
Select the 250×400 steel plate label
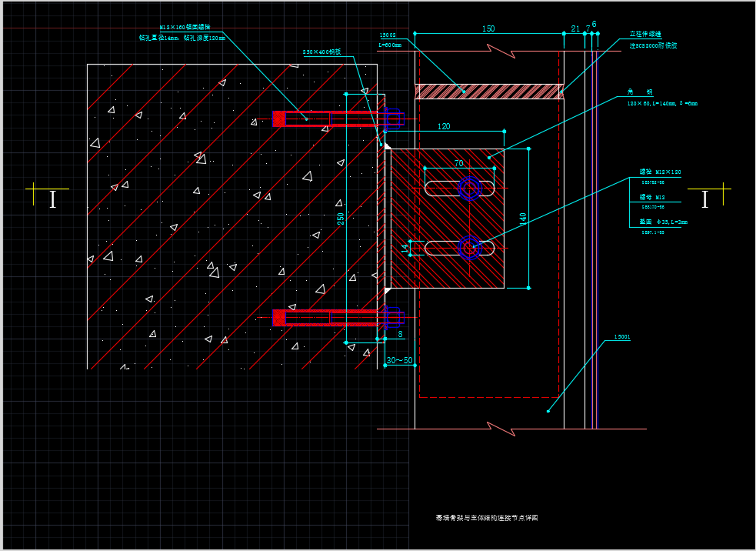coord(321,52)
